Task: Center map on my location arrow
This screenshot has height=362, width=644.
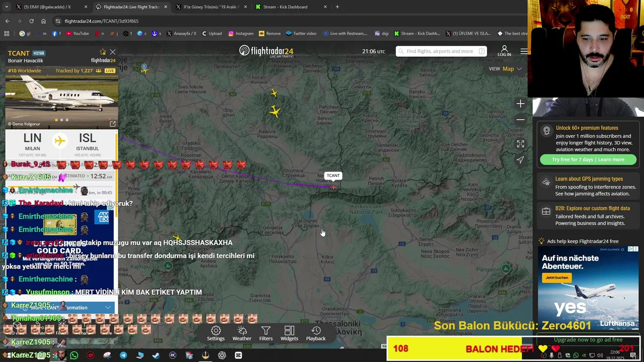Action: 520,160
